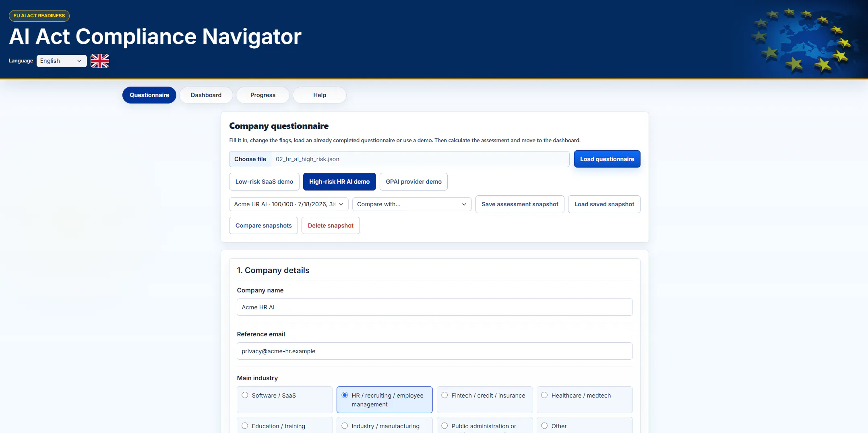Open the Language dropdown showing English
Viewport: 868px width, 433px height.
click(x=62, y=61)
